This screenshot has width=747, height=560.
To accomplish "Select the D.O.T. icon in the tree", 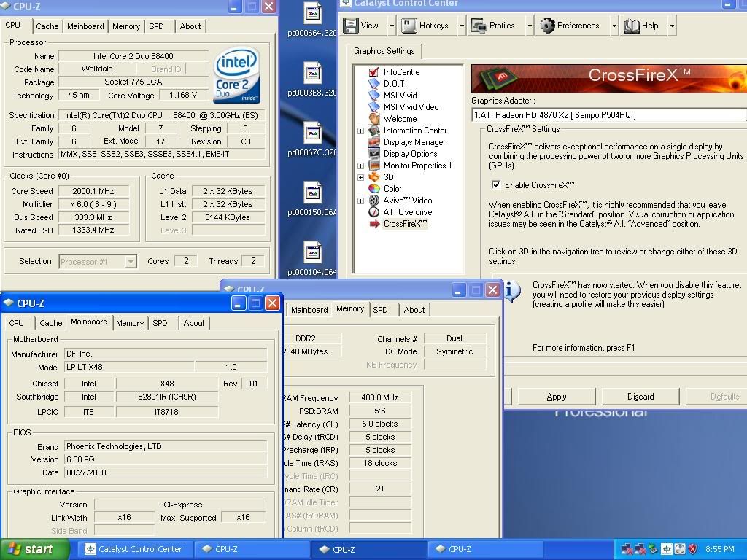I will tap(374, 83).
